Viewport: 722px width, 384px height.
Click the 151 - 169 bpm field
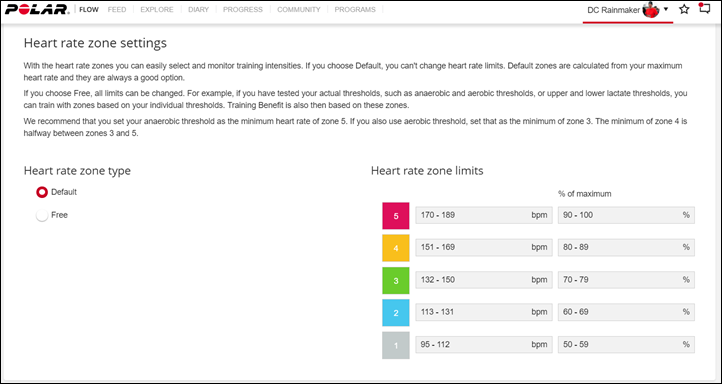(x=484, y=247)
